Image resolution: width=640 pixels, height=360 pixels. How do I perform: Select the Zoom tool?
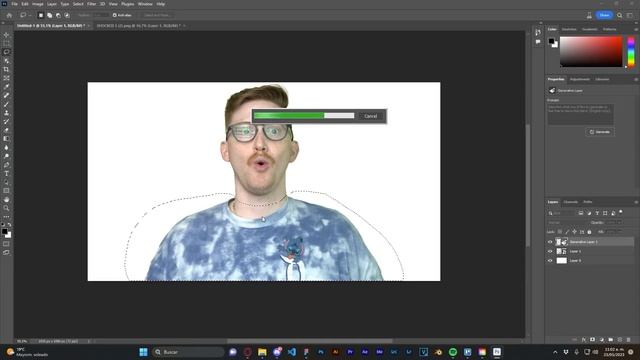(x=6, y=208)
